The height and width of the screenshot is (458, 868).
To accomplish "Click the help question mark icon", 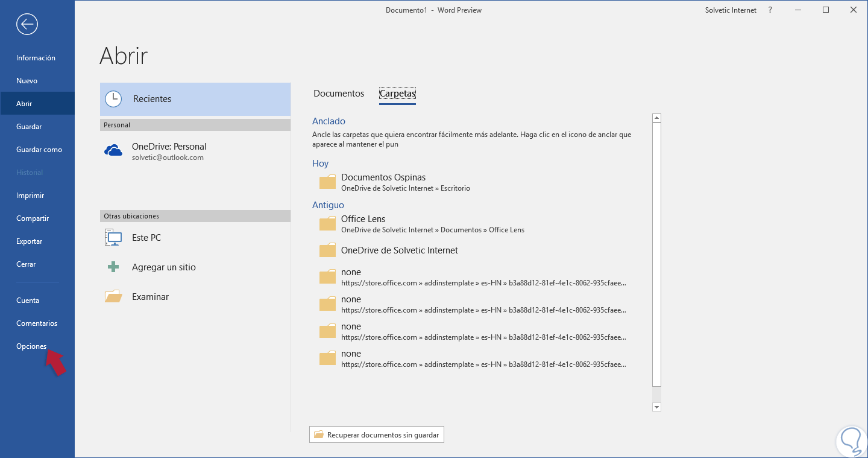I will tap(770, 10).
